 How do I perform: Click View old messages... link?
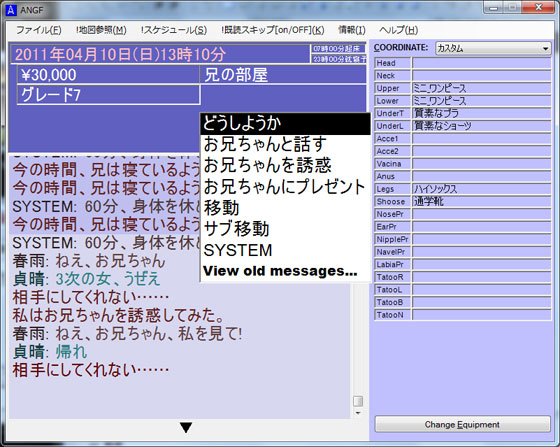coord(280,271)
